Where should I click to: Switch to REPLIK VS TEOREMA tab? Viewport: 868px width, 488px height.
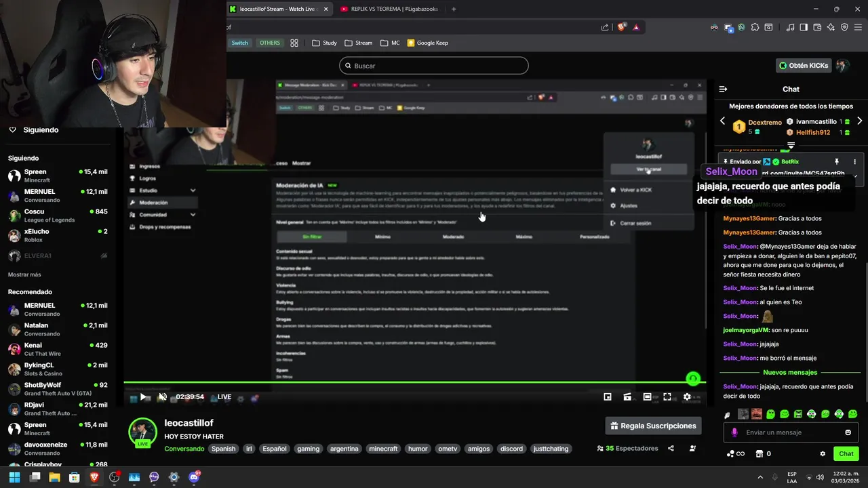click(x=390, y=9)
